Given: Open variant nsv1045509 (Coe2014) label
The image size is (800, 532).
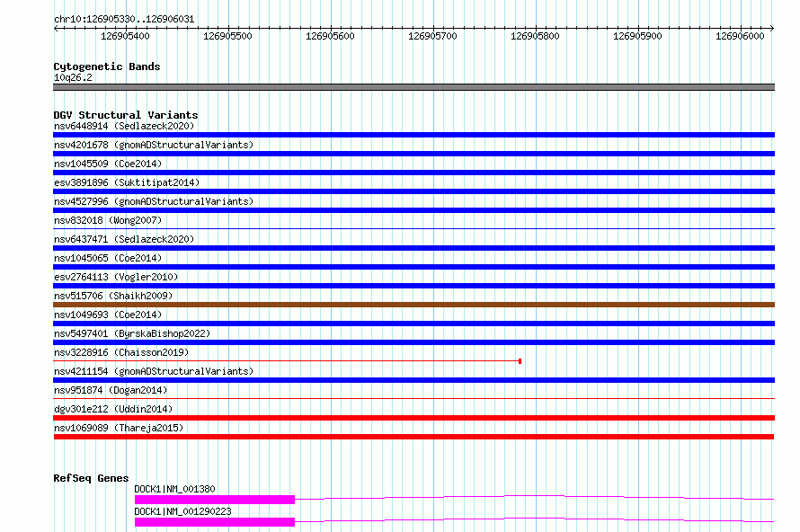Looking at the screenshot, I should [108, 164].
